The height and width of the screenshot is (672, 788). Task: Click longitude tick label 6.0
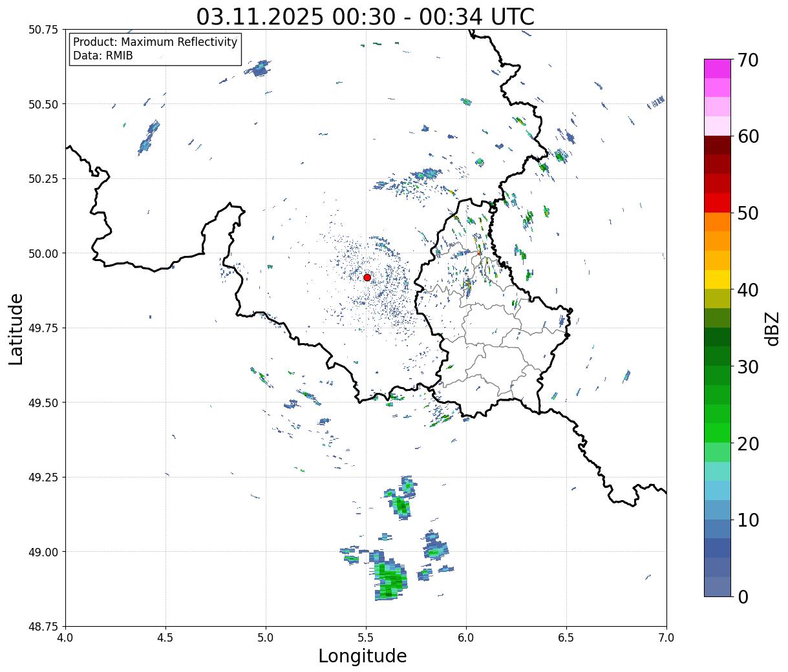click(x=466, y=638)
